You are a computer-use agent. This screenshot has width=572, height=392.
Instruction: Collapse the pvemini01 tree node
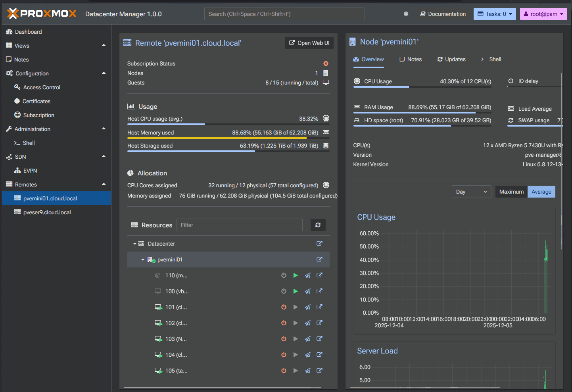(143, 259)
